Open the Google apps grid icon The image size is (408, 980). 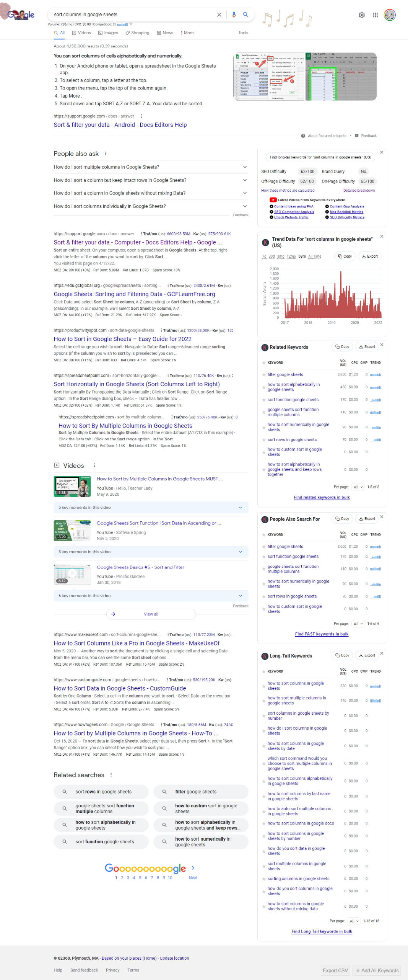(375, 15)
